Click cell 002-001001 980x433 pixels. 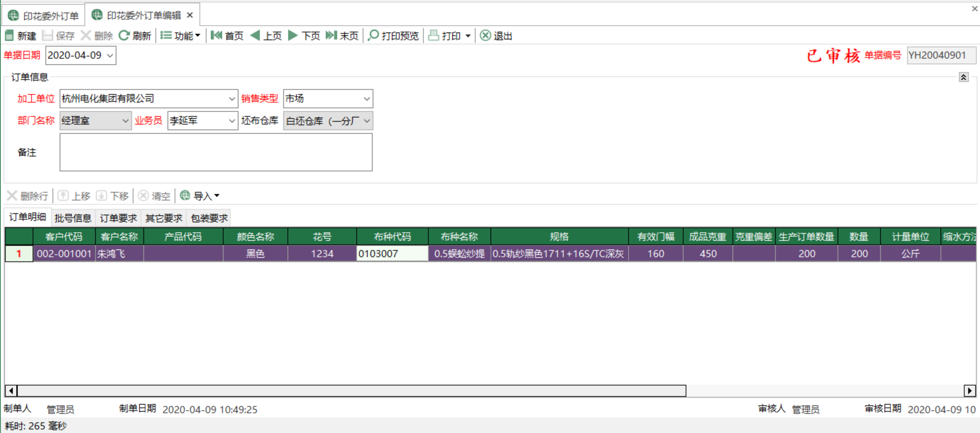coord(64,254)
